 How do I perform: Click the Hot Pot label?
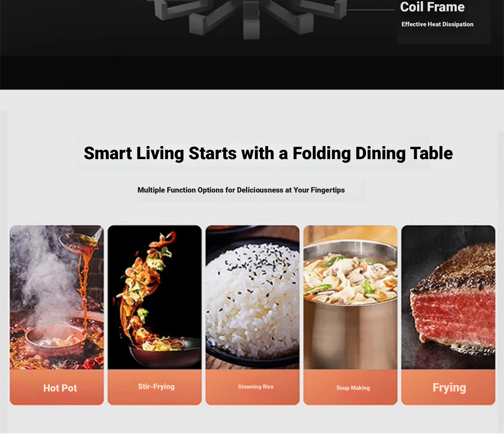(60, 388)
